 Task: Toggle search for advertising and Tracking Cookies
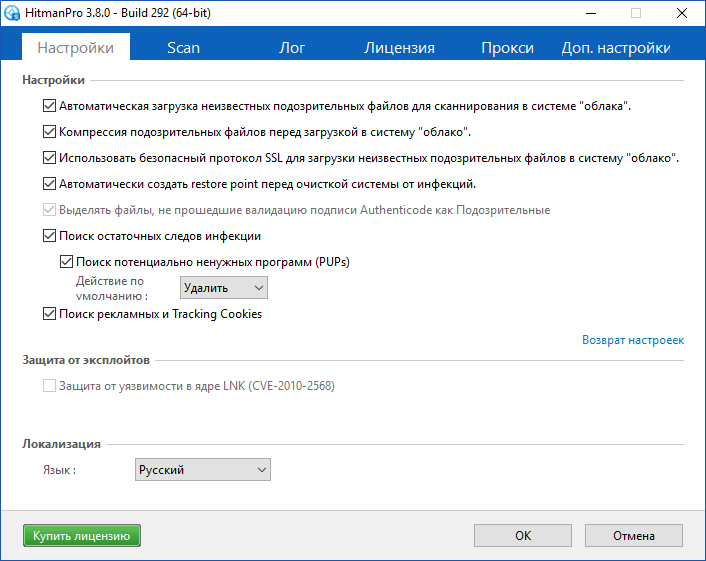point(50,314)
